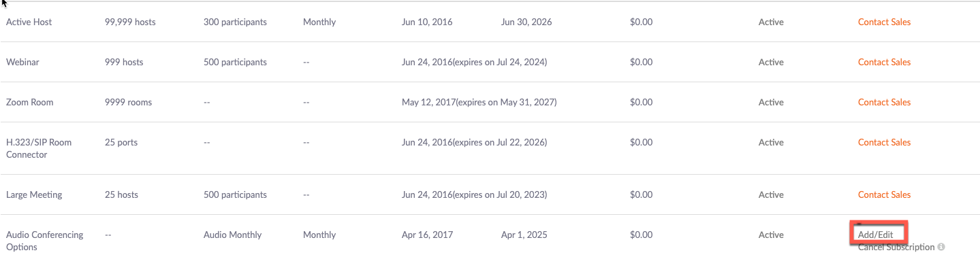The height and width of the screenshot is (257, 980).
Task: Click Cancel Subscription for Audio Conferencing
Action: (896, 247)
